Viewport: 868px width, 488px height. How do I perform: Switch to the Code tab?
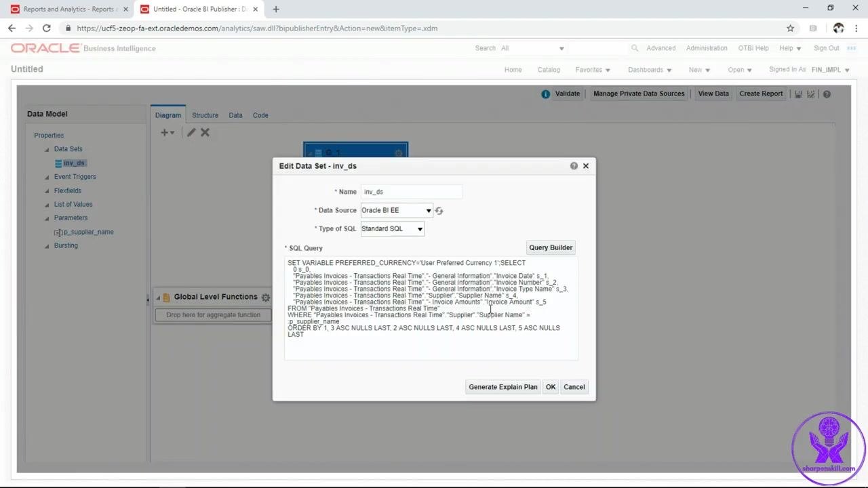[x=260, y=115]
